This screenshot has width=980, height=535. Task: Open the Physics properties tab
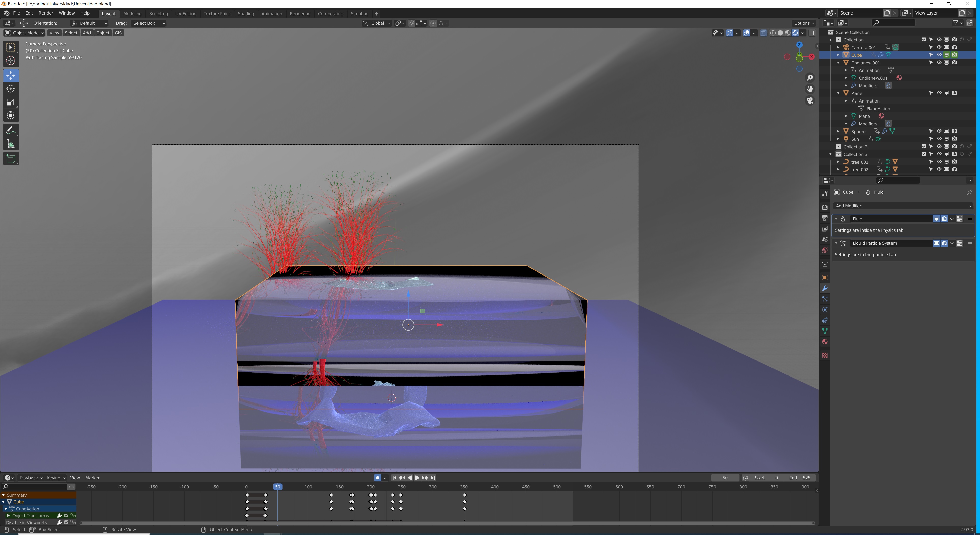point(825,310)
